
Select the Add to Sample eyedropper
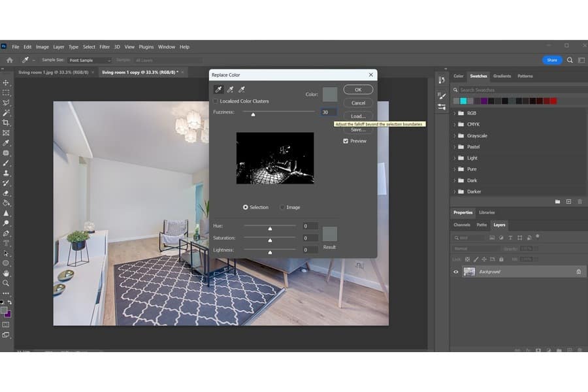tap(230, 90)
